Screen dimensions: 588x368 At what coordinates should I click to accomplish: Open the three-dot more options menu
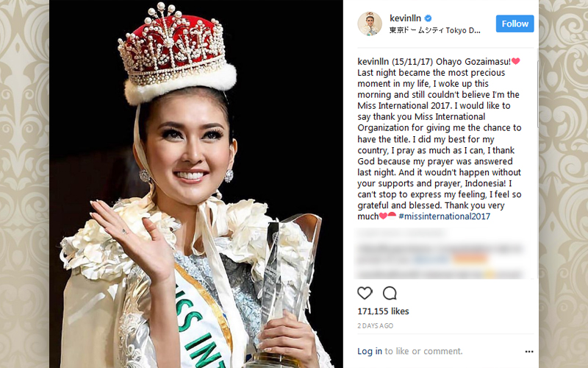[x=529, y=352]
